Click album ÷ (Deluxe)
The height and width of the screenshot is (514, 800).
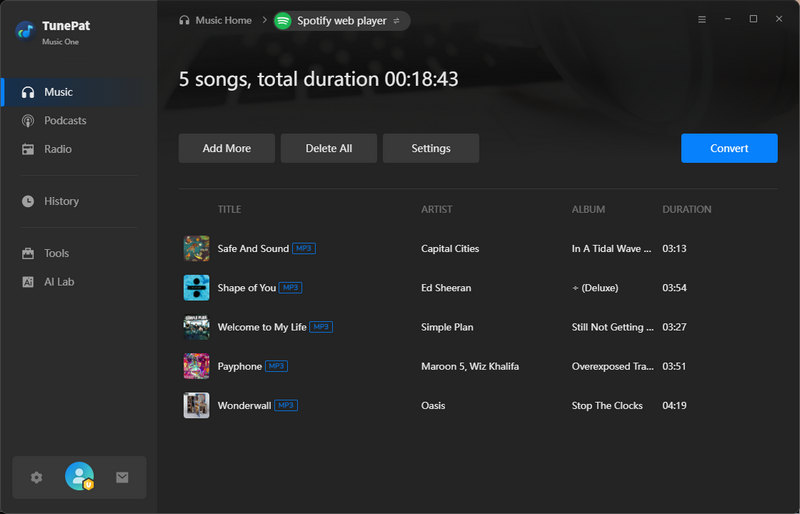(x=595, y=288)
